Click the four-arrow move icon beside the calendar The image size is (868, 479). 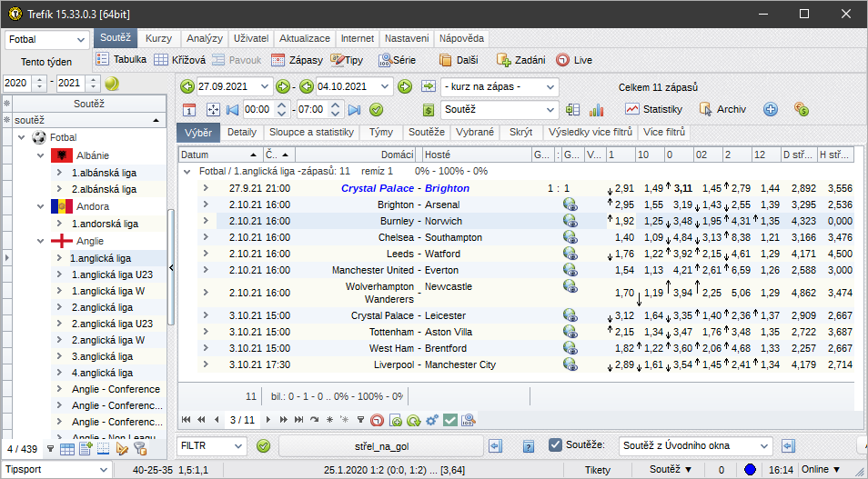213,109
